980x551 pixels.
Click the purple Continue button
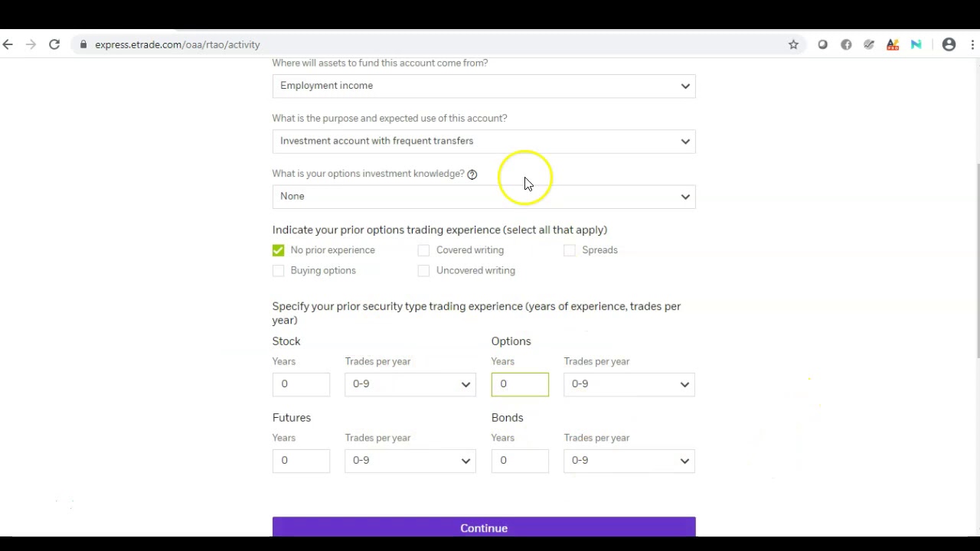[x=484, y=527]
